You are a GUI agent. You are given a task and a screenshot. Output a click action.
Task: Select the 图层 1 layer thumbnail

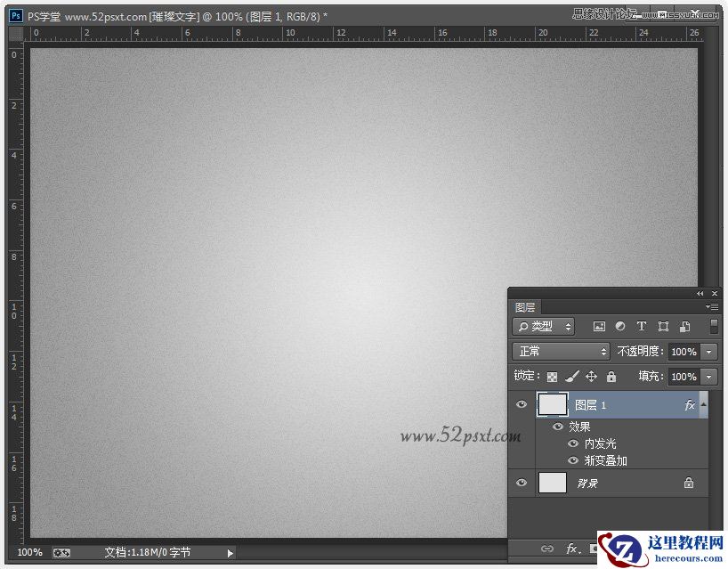[553, 404]
